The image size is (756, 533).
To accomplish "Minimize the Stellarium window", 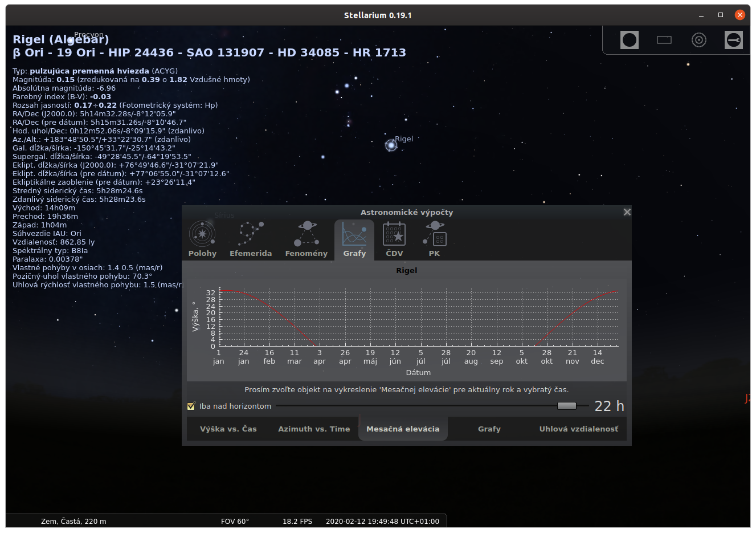I will coord(701,15).
